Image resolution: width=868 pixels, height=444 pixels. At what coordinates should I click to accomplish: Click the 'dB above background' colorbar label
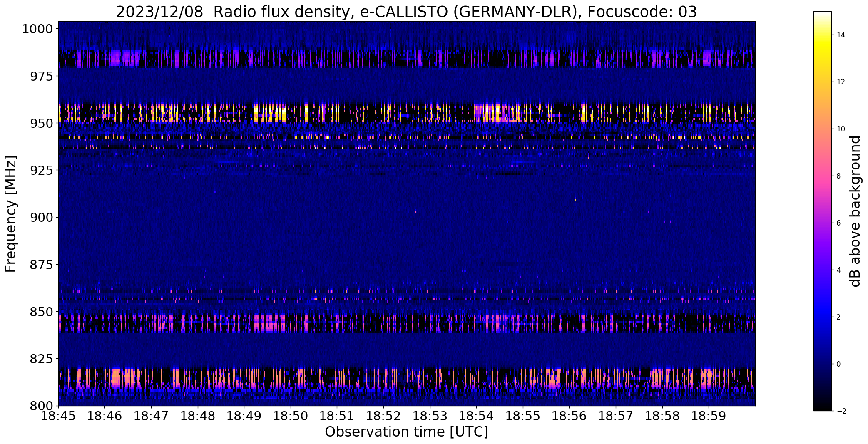[x=855, y=211]
